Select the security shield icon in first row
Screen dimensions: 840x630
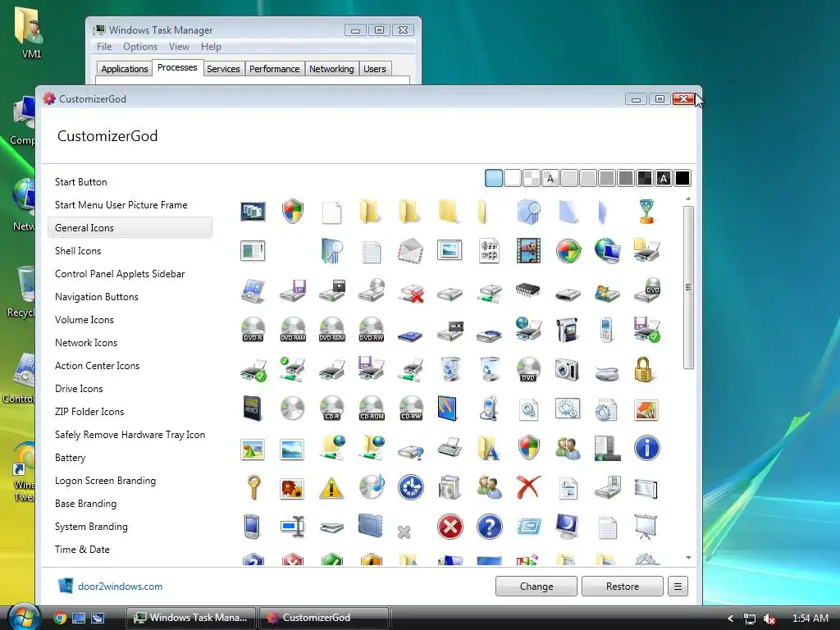click(293, 211)
